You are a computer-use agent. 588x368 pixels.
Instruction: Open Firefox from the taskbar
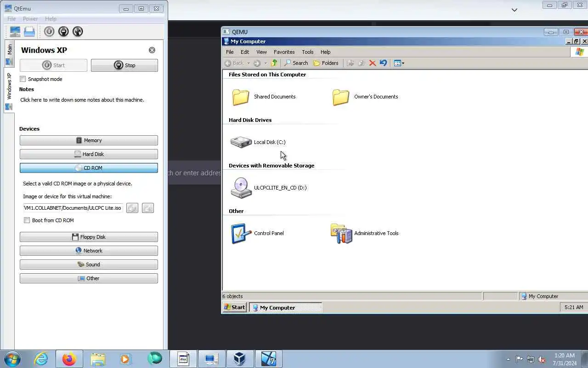(x=69, y=359)
